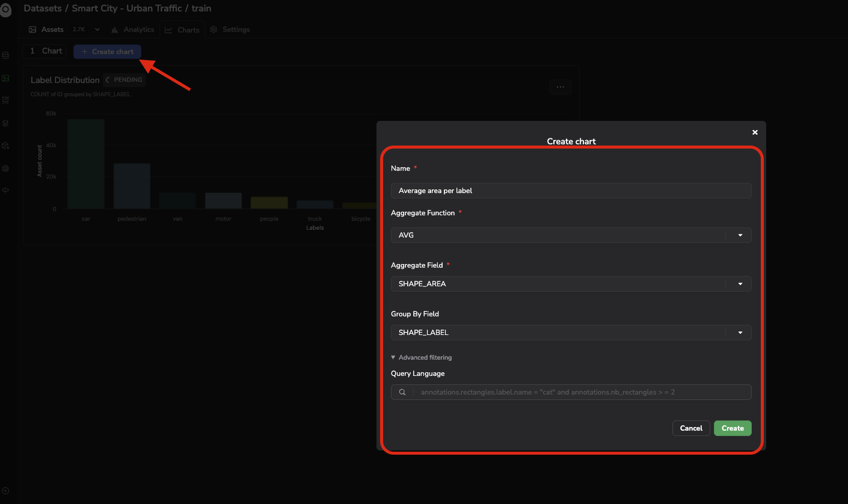Click the COUNT of ID grouped by SHAPE_LABEL subtitle
Image resolution: width=848 pixels, height=504 pixels.
coord(81,94)
